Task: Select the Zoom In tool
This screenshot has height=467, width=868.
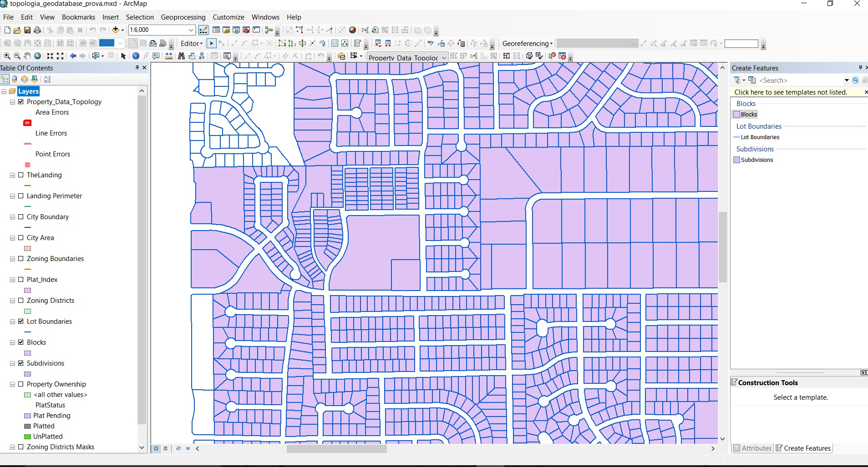Action: 7,56
